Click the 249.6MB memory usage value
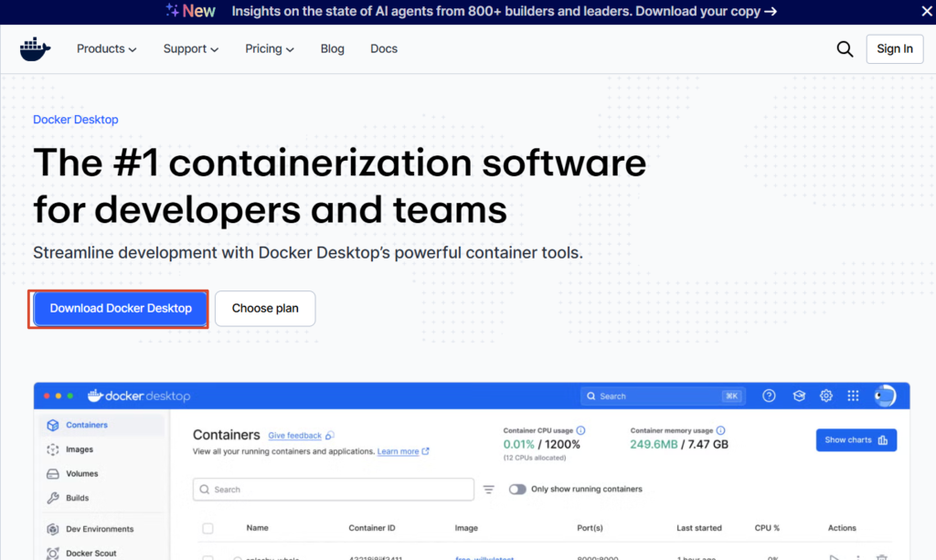The width and height of the screenshot is (936, 560). [x=654, y=444]
